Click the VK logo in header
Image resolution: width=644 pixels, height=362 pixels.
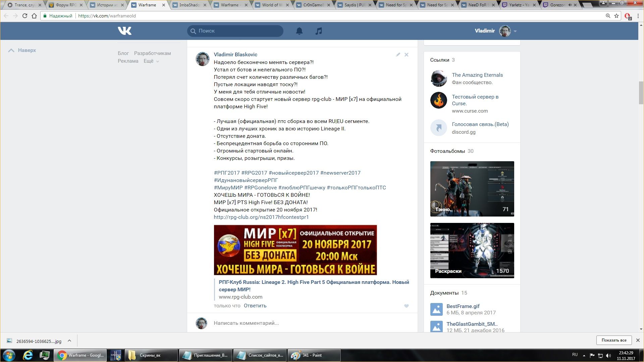(124, 31)
